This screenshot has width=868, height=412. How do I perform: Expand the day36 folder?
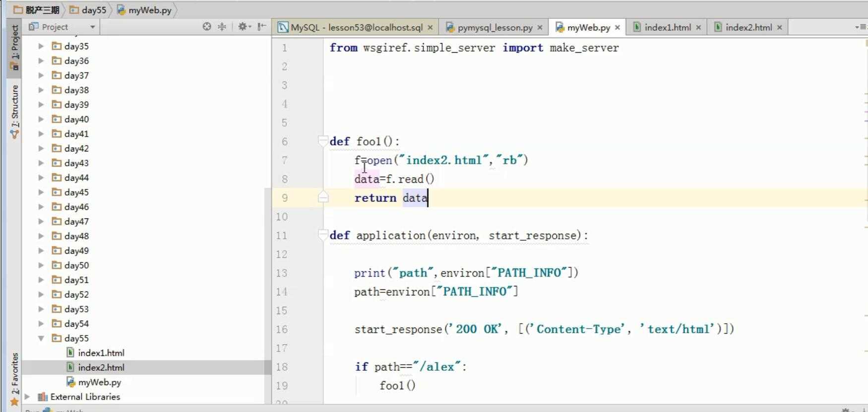pyautogui.click(x=41, y=61)
